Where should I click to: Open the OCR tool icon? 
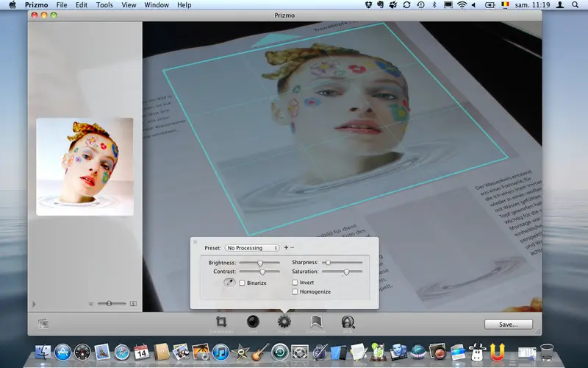coord(348,322)
